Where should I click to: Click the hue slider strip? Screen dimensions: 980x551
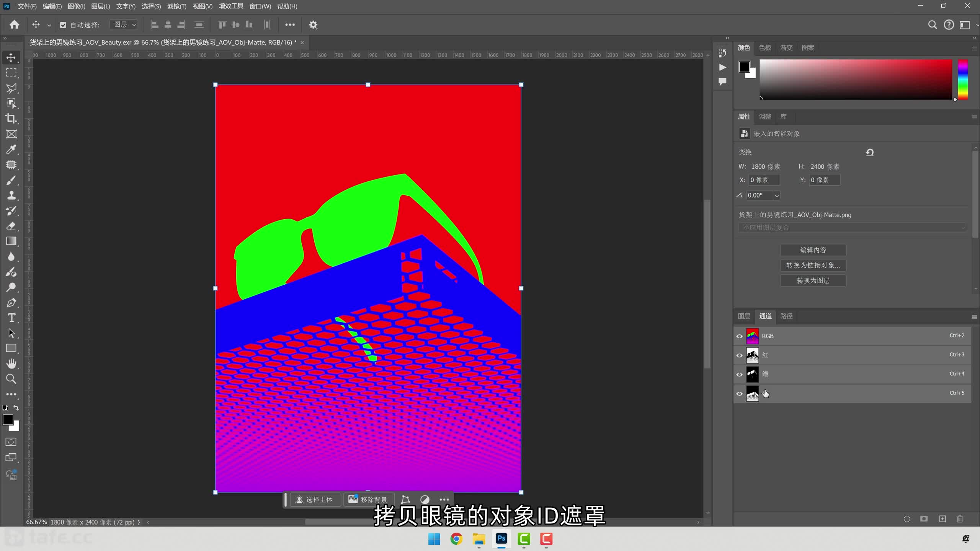coord(962,80)
